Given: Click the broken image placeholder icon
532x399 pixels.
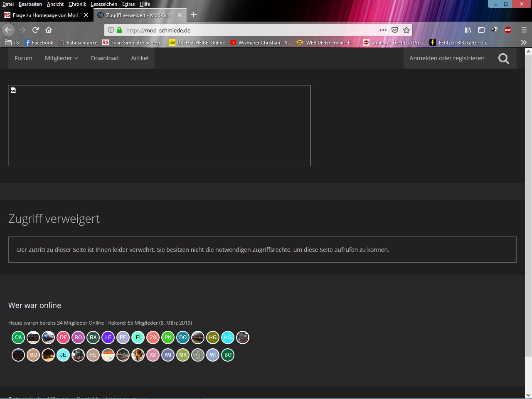Looking at the screenshot, I should (13, 90).
